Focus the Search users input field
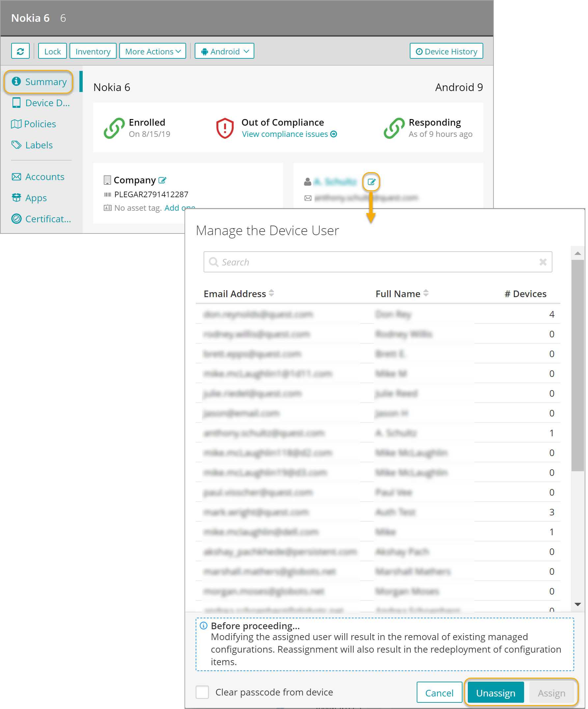This screenshot has height=709, width=588. pyautogui.click(x=378, y=262)
